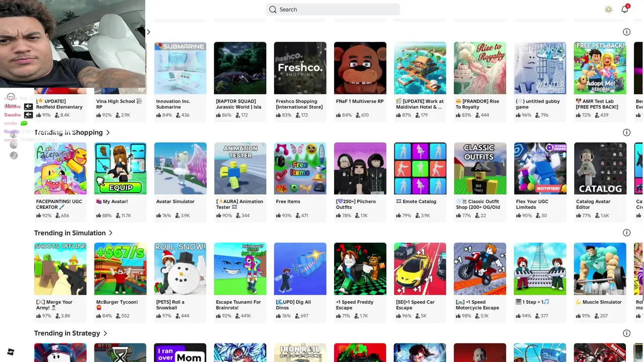The width and height of the screenshot is (644, 362).
Task: Click '670' player count under FNaF 1 Multiverse
Action: click(x=365, y=115)
